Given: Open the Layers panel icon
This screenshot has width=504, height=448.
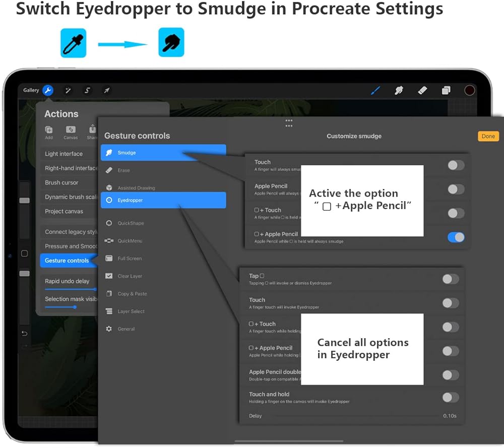Looking at the screenshot, I should coord(446,90).
